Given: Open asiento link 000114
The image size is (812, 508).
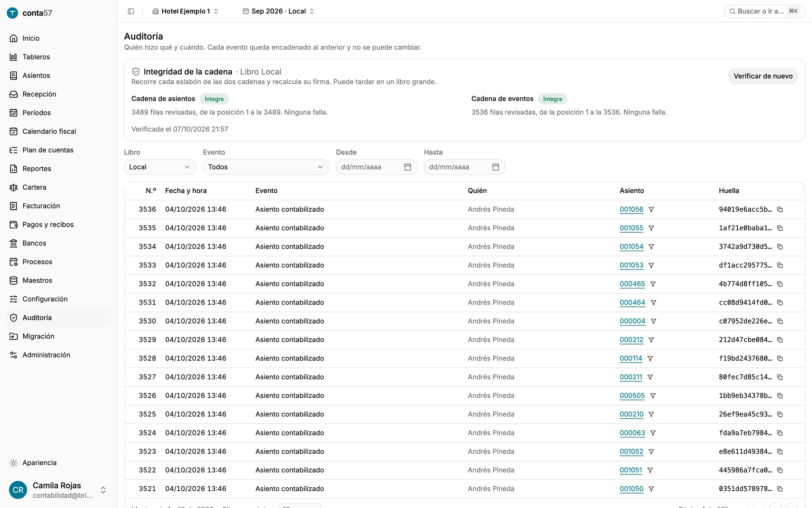Looking at the screenshot, I should 631,358.
